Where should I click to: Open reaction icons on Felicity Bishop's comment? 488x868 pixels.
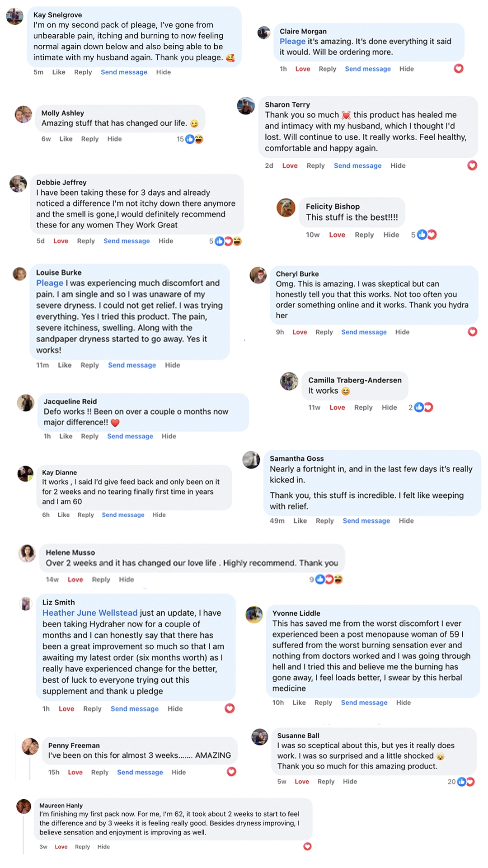coord(427,235)
